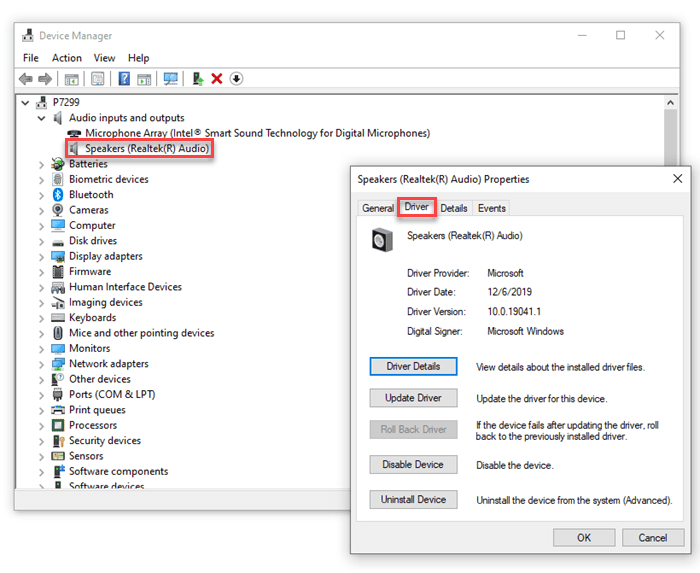Click the Batteries category icon
The width and height of the screenshot is (700, 573).
click(x=58, y=164)
